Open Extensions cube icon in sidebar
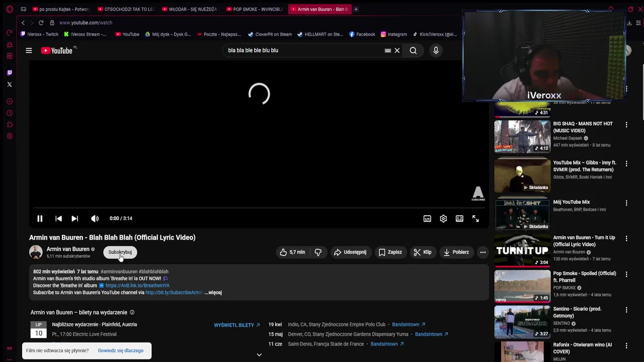The height and width of the screenshot is (362, 644). pyautogui.click(x=9, y=125)
